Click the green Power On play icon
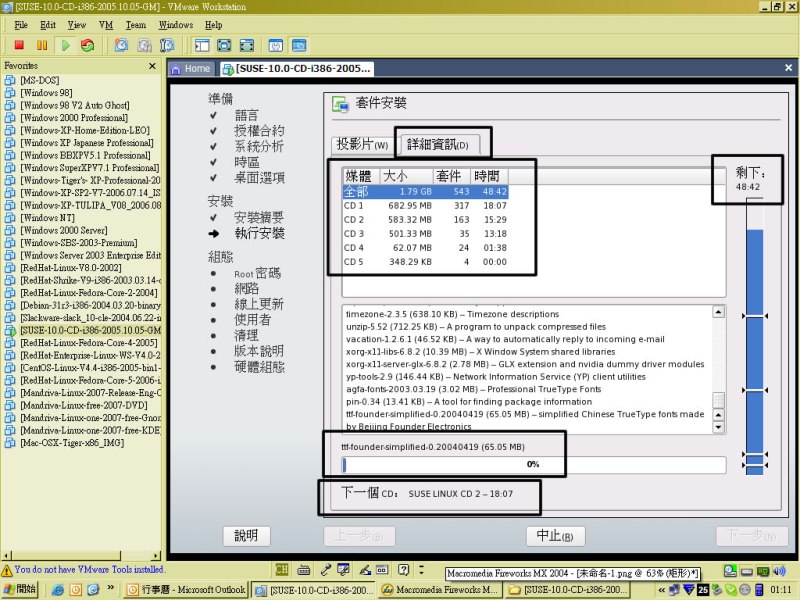 click(65, 45)
